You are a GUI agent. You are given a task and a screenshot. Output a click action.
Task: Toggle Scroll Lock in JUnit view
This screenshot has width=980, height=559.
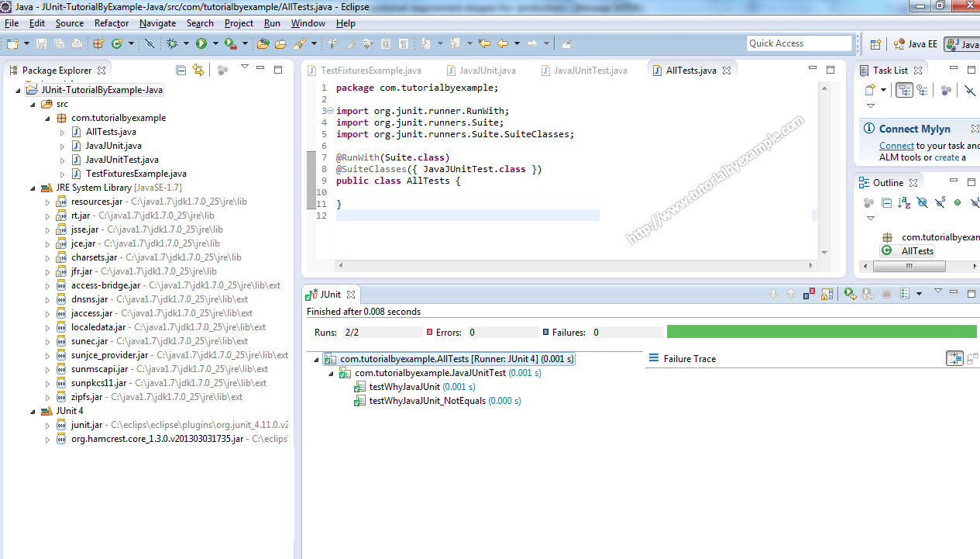tap(827, 294)
